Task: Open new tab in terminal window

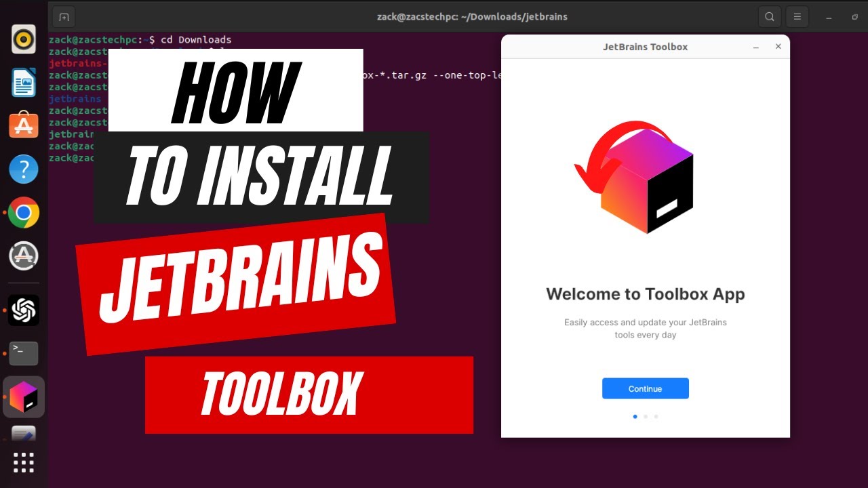Action: pos(64,17)
